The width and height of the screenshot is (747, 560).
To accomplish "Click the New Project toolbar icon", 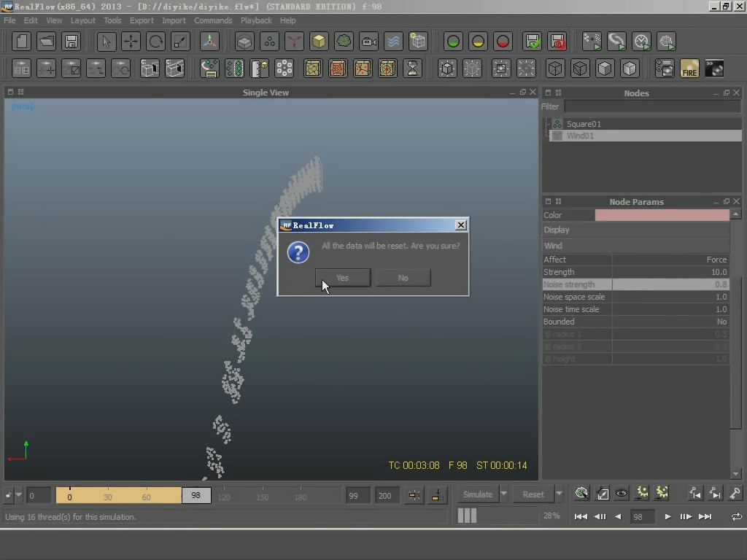I will pos(21,42).
